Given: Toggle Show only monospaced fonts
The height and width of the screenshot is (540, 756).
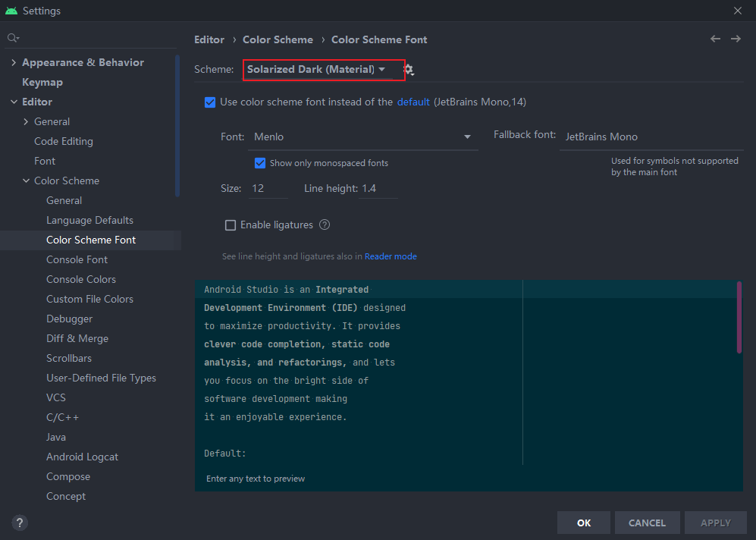Looking at the screenshot, I should click(x=260, y=163).
